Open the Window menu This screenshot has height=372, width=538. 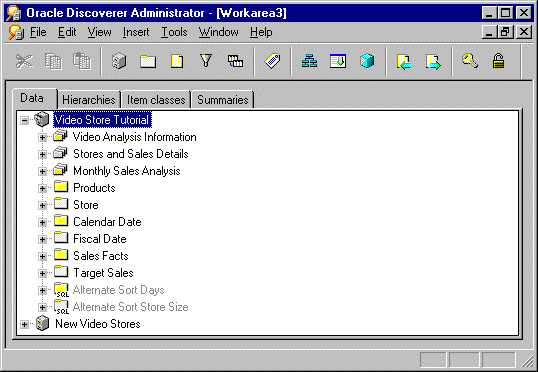[x=219, y=32]
